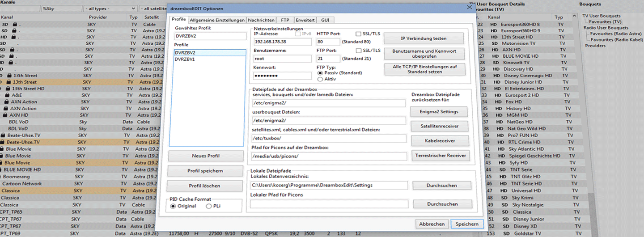
Task: Switch to the FTP tab
Action: coord(285,20)
